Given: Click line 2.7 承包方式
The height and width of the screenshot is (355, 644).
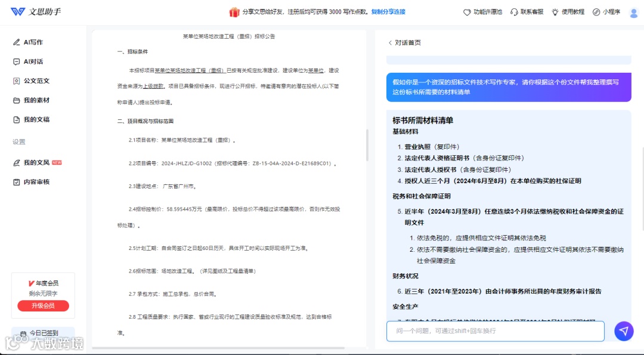Looking at the screenshot, I should tap(172, 294).
